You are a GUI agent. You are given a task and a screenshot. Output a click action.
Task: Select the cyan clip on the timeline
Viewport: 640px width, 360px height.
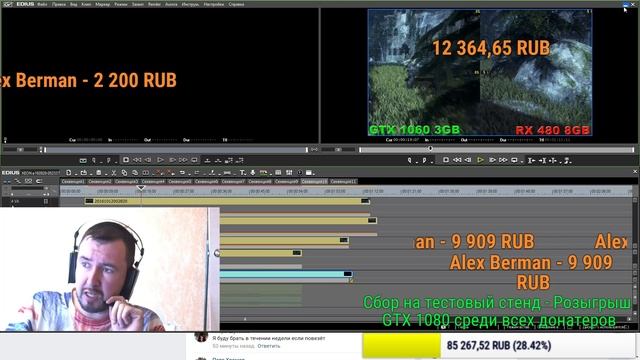[286, 274]
